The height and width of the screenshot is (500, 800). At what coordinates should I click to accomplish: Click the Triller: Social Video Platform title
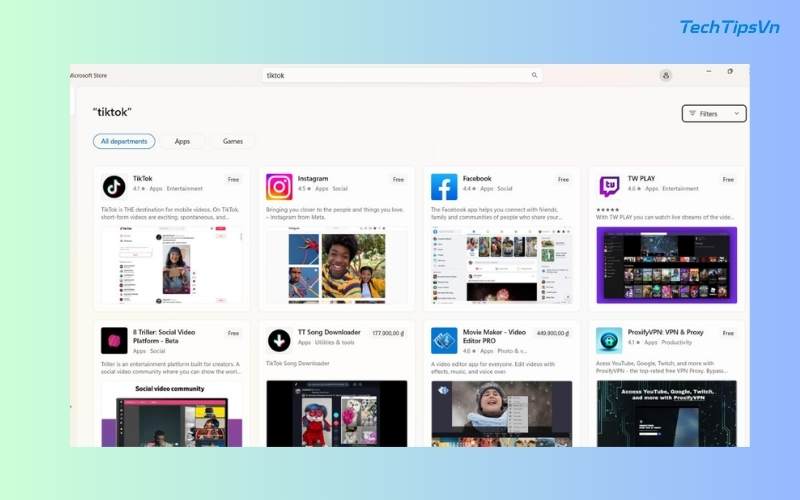click(x=164, y=336)
